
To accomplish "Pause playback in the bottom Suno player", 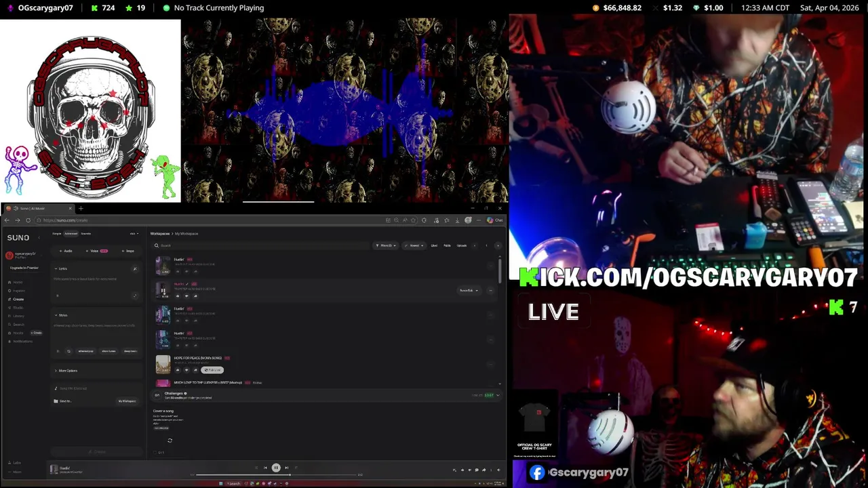I will click(x=276, y=468).
